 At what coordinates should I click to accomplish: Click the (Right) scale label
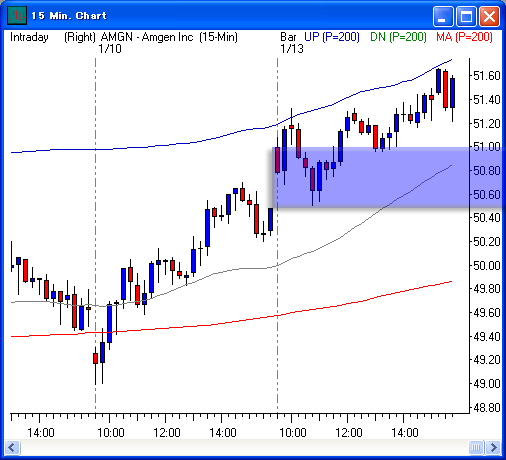[x=80, y=37]
